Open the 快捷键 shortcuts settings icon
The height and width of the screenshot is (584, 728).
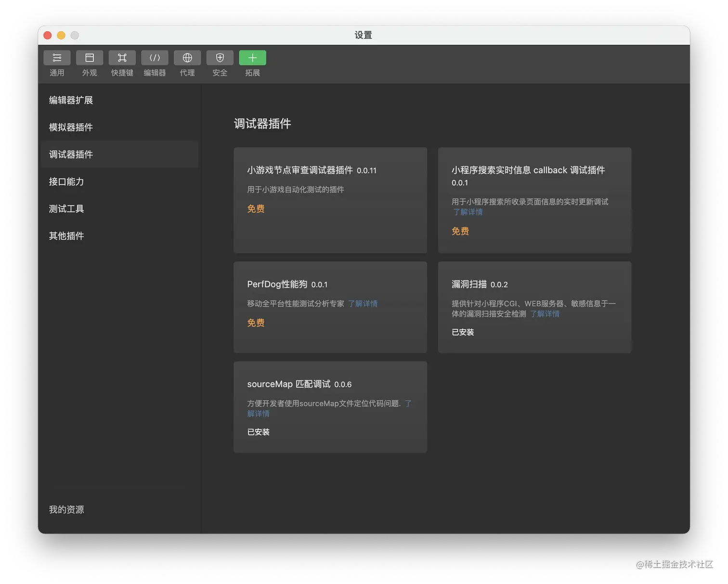coord(122,58)
